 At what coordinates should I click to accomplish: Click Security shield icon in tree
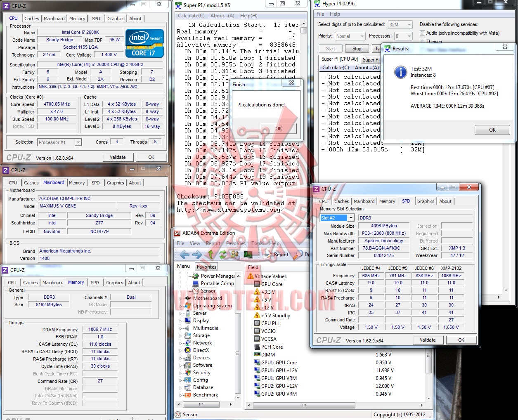188,373
